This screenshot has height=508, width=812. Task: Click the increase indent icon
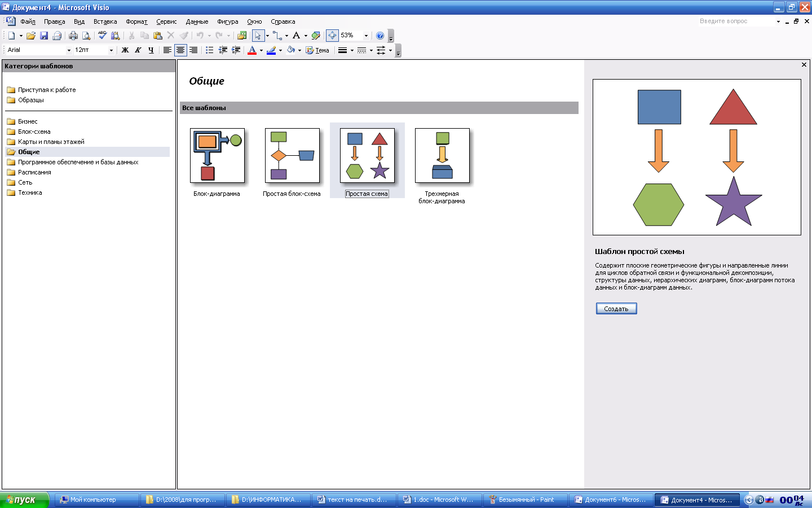pos(236,50)
